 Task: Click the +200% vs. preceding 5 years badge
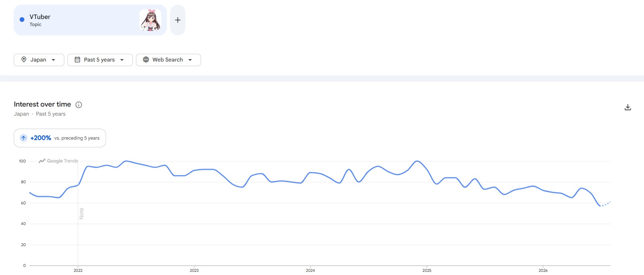click(x=60, y=138)
